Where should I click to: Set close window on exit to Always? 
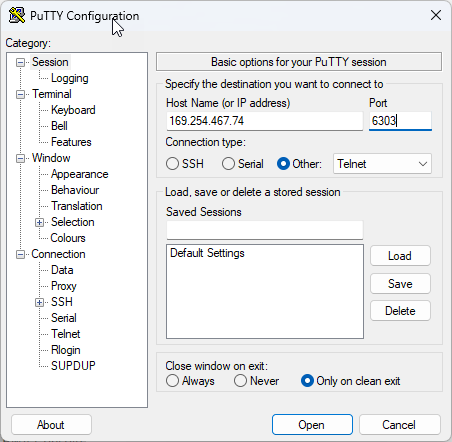tap(172, 381)
